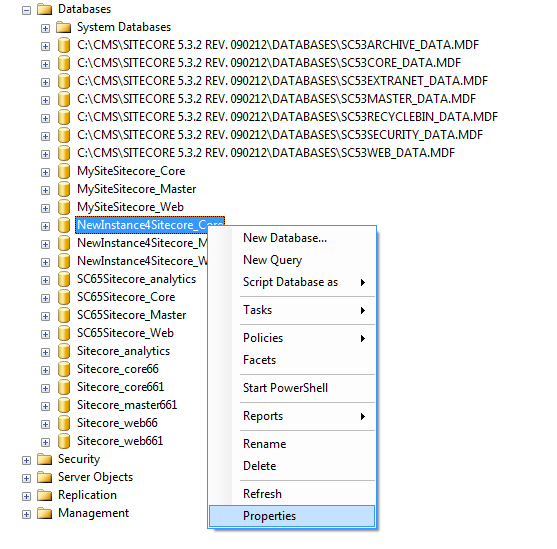
Task: Click database icon for SC53EXTRANET_DATA.MDF
Action: [x=64, y=81]
